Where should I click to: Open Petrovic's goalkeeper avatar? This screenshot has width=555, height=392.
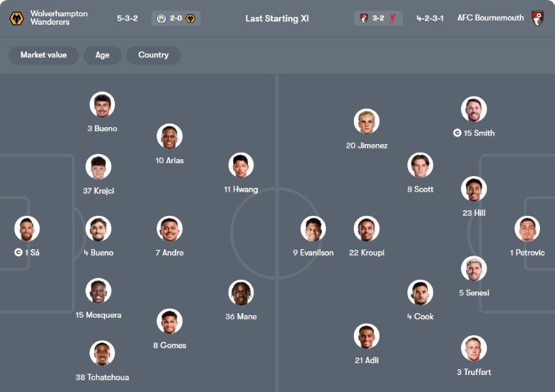pyautogui.click(x=527, y=229)
